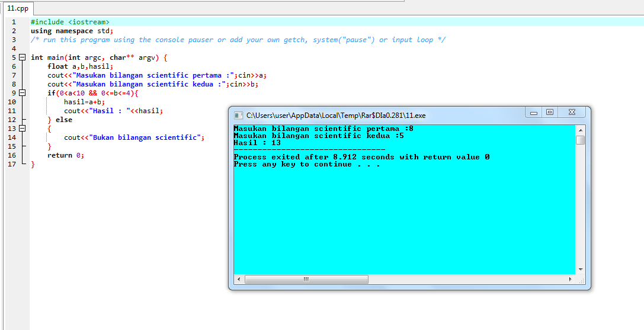Image resolution: width=644 pixels, height=330 pixels.
Task: Click the console horizontal scrollbar thumb
Action: coord(306,280)
